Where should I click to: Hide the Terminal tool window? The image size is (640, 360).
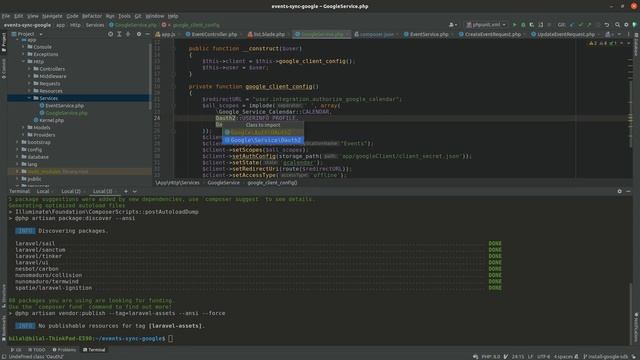tap(628, 191)
